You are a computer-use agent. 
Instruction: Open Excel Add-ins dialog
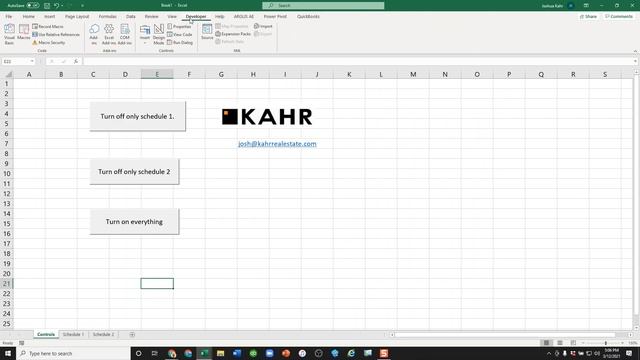(x=109, y=34)
